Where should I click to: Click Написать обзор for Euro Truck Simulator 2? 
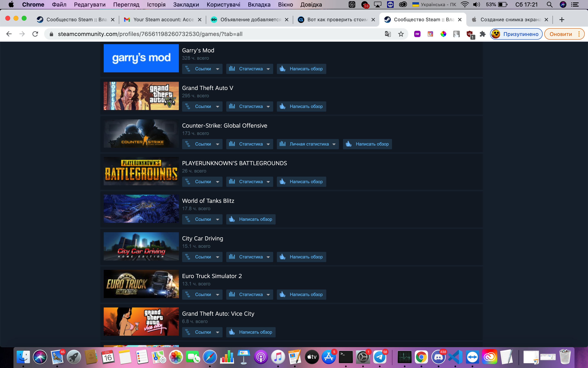click(301, 294)
